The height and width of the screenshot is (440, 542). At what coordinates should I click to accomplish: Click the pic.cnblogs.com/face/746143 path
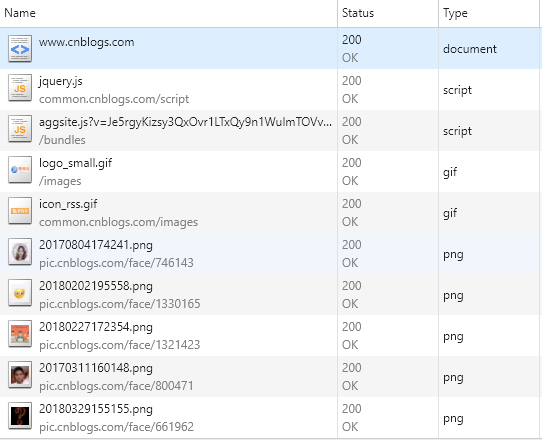pyautogui.click(x=116, y=263)
